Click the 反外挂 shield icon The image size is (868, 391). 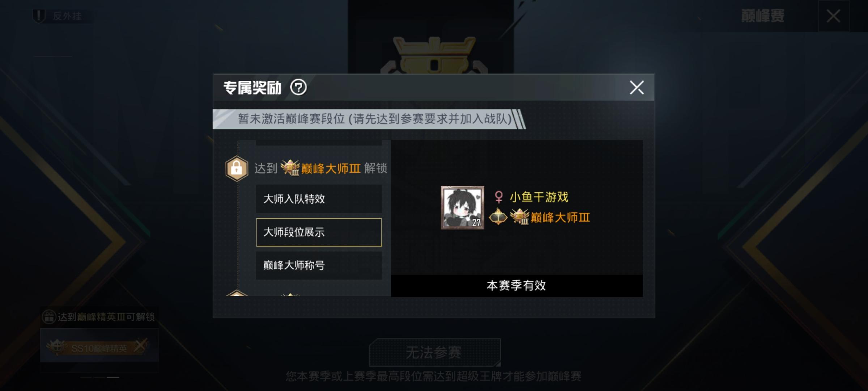pyautogui.click(x=39, y=16)
